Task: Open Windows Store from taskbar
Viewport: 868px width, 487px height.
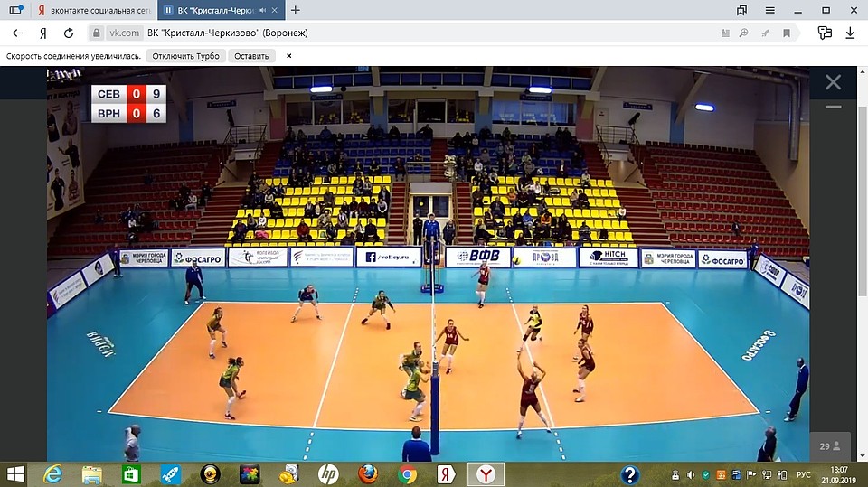Action: click(x=131, y=474)
